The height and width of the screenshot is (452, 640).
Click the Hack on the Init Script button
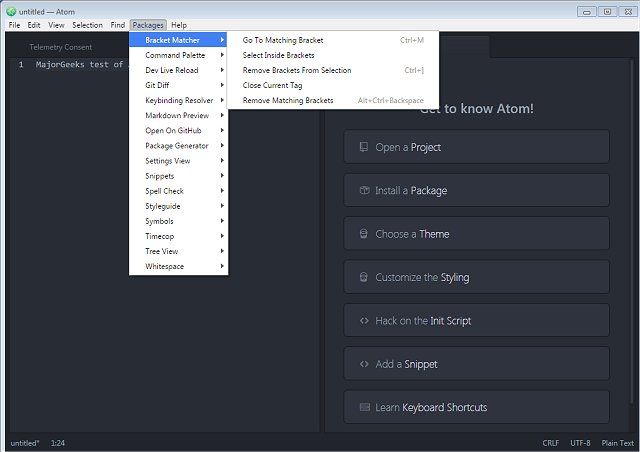476,321
